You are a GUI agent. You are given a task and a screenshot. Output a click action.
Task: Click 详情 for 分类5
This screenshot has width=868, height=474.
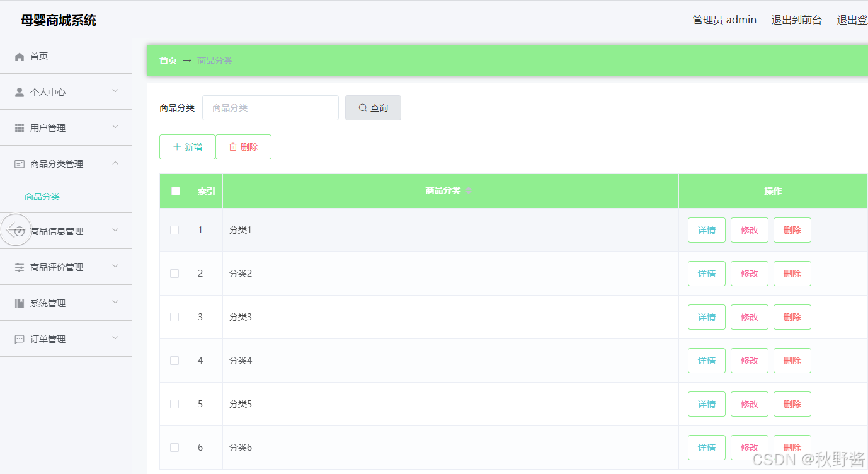click(707, 404)
